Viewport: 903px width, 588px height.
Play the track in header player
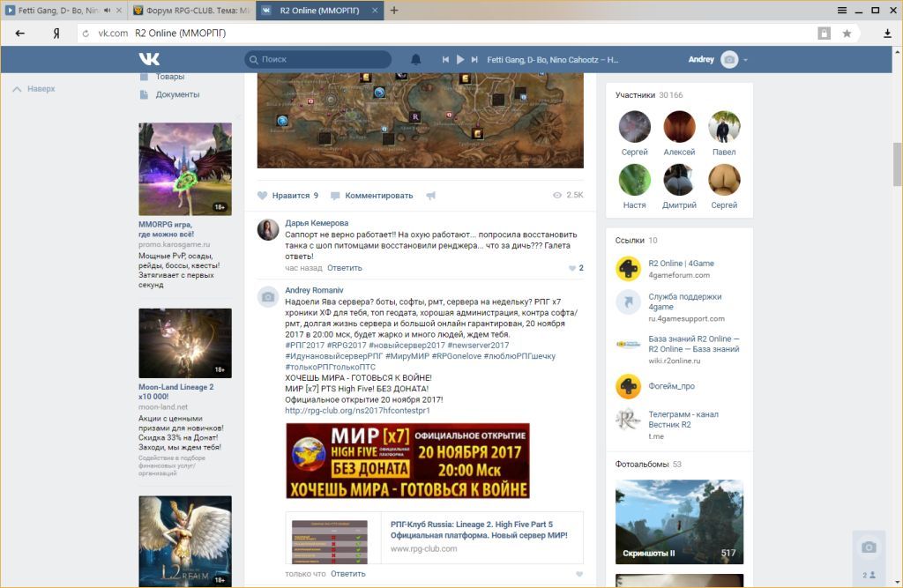coord(460,59)
